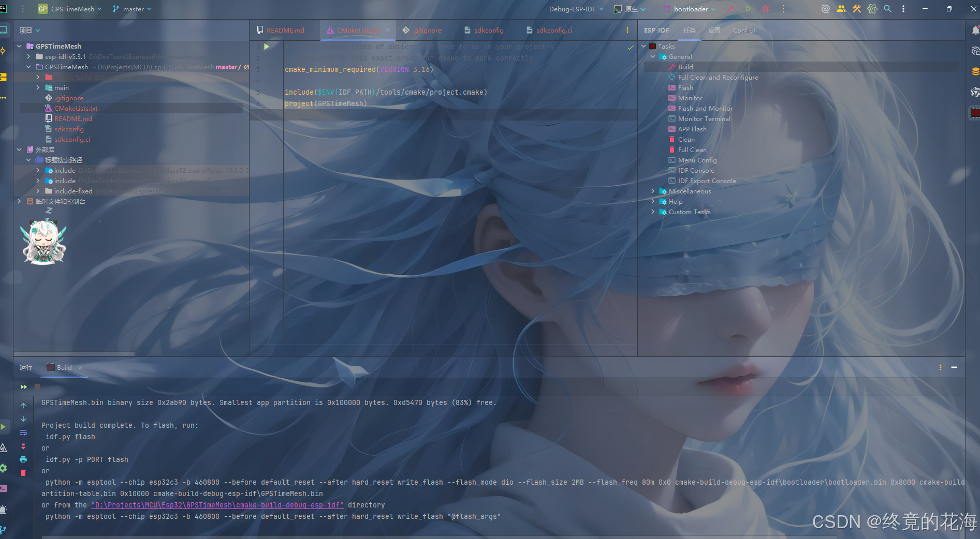Viewport: 980px width, 539px height.
Task: Open the Debug-ESP-IDF profile dropdown
Action: coord(576,9)
